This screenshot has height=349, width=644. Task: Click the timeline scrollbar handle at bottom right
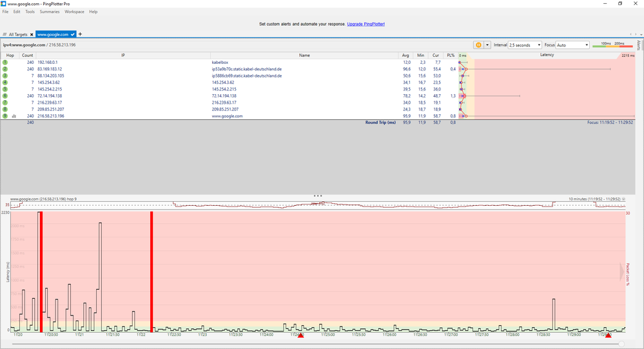621,344
